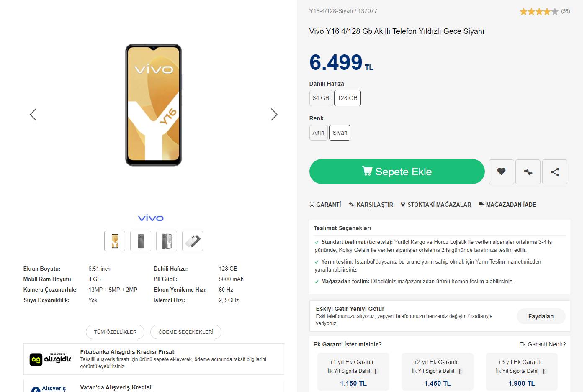The width and height of the screenshot is (587, 392).
Task: Click the compare arrows icon button
Action: click(528, 172)
